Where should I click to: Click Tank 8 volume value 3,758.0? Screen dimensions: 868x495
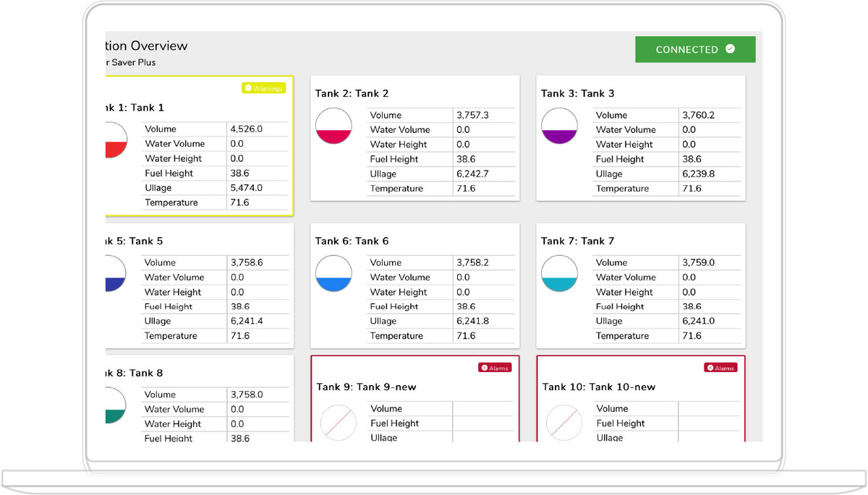[x=247, y=395]
